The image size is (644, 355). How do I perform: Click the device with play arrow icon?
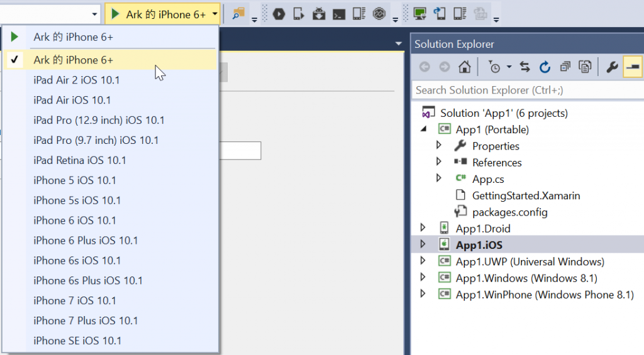tap(299, 14)
